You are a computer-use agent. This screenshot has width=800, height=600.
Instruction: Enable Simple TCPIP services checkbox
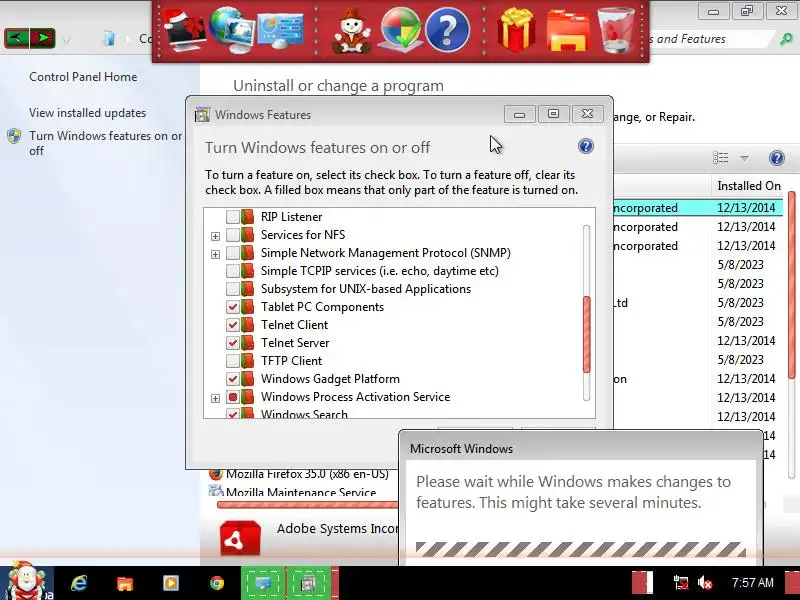point(233,271)
